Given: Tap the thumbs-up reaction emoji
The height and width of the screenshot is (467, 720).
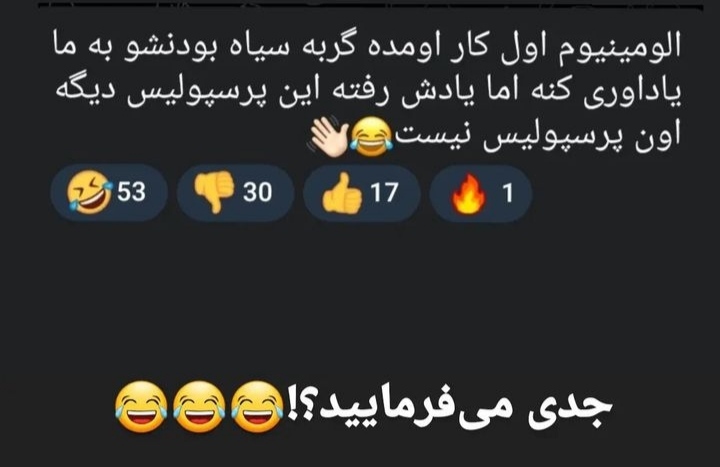Looking at the screenshot, I should click(x=341, y=194).
